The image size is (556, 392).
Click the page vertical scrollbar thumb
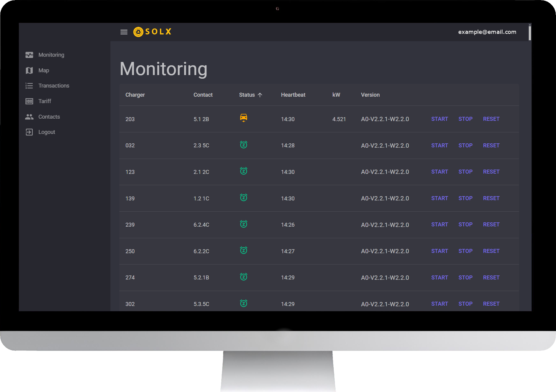(x=530, y=33)
